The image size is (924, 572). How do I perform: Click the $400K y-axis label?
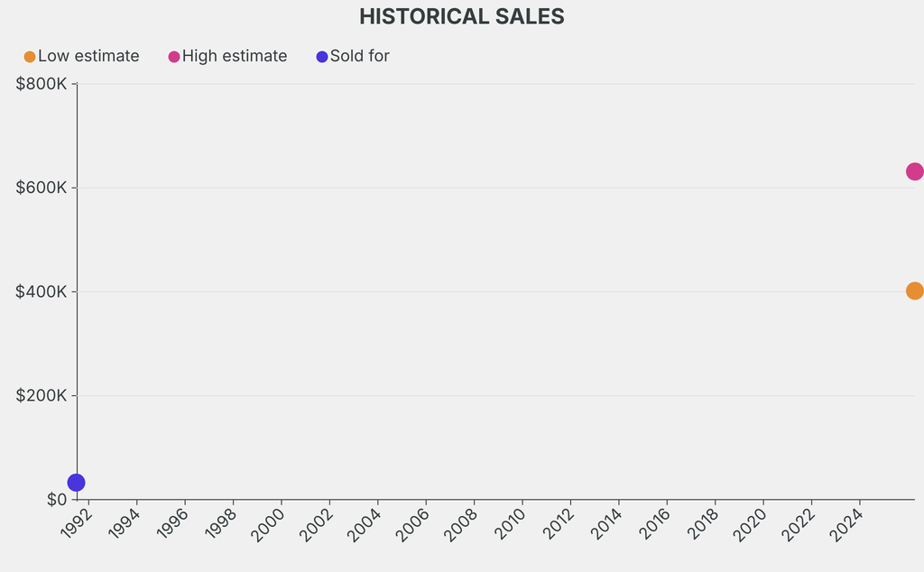(42, 291)
